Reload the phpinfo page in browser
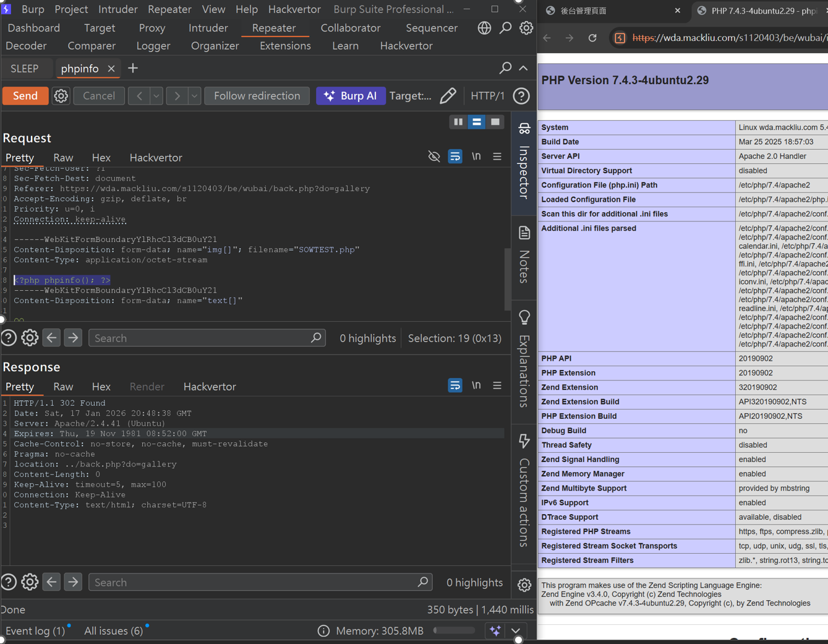 click(592, 38)
